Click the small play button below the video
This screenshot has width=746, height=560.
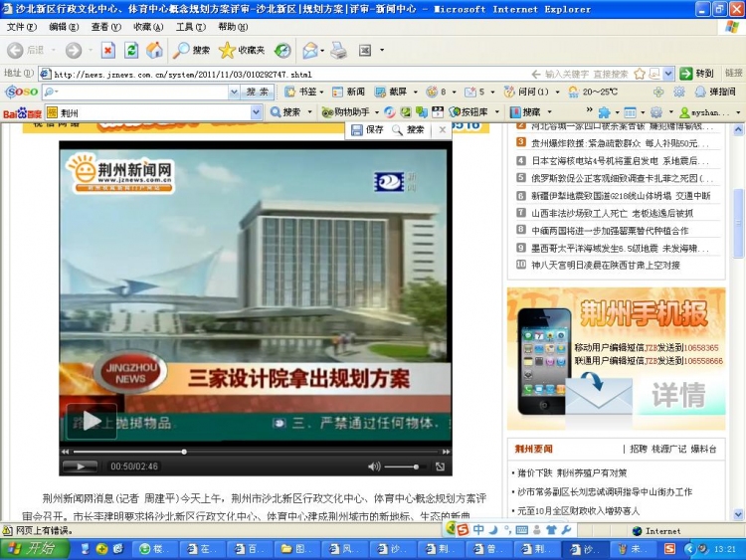(80, 467)
